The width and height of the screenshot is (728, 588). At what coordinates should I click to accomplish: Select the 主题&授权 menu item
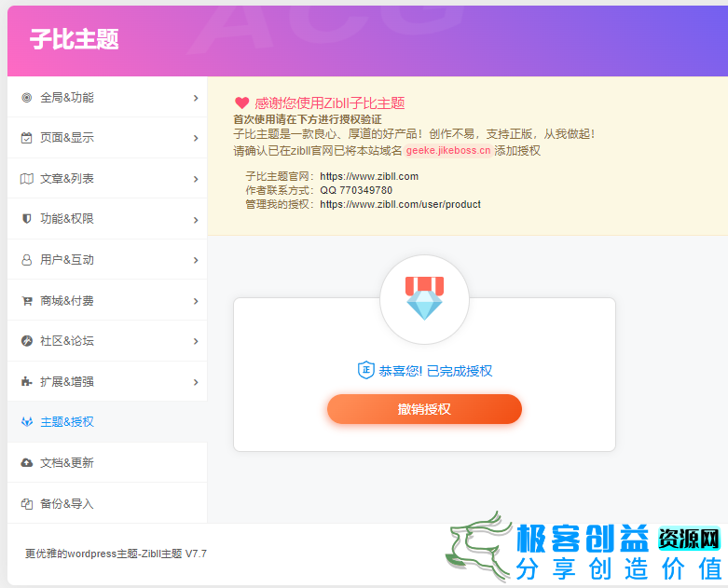[x=107, y=422]
